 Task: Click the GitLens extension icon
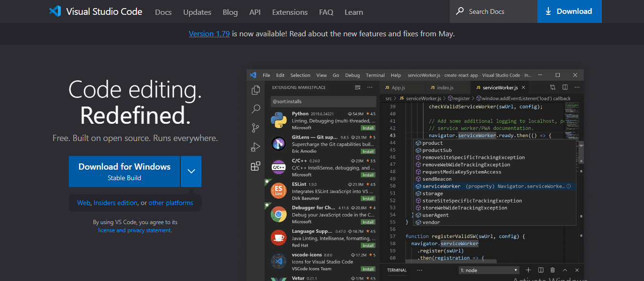point(278,144)
